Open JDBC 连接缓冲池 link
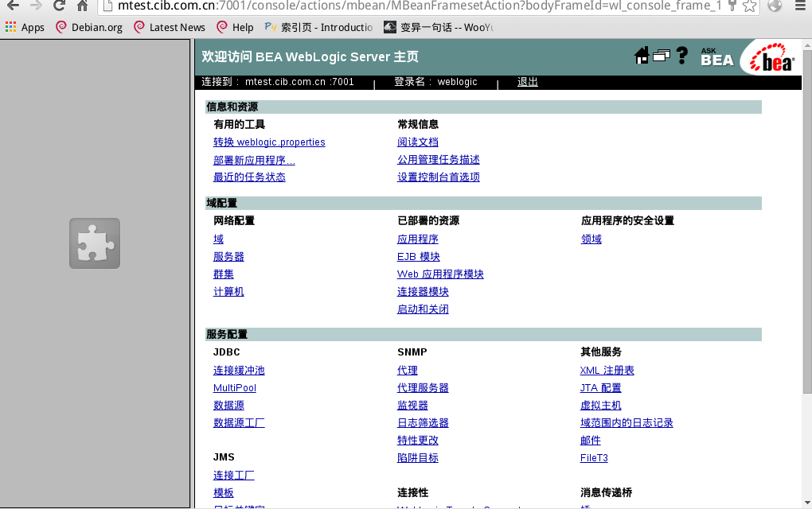Screen dimensions: 812x509 click(239, 371)
